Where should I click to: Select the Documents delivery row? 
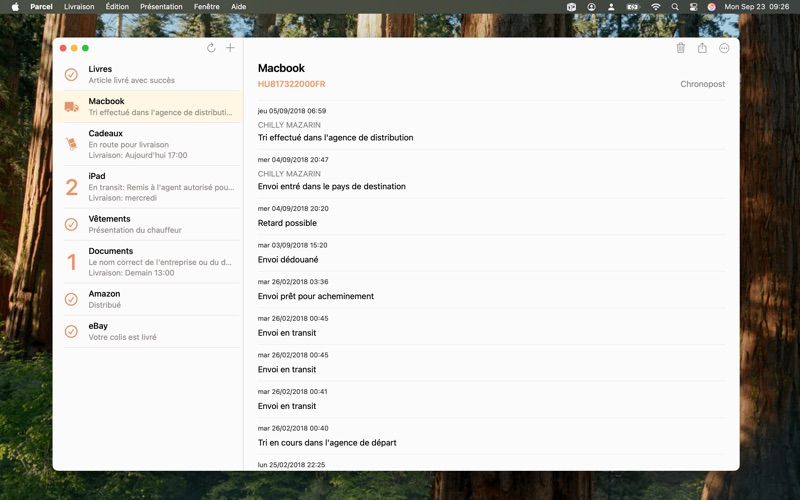tap(148, 262)
